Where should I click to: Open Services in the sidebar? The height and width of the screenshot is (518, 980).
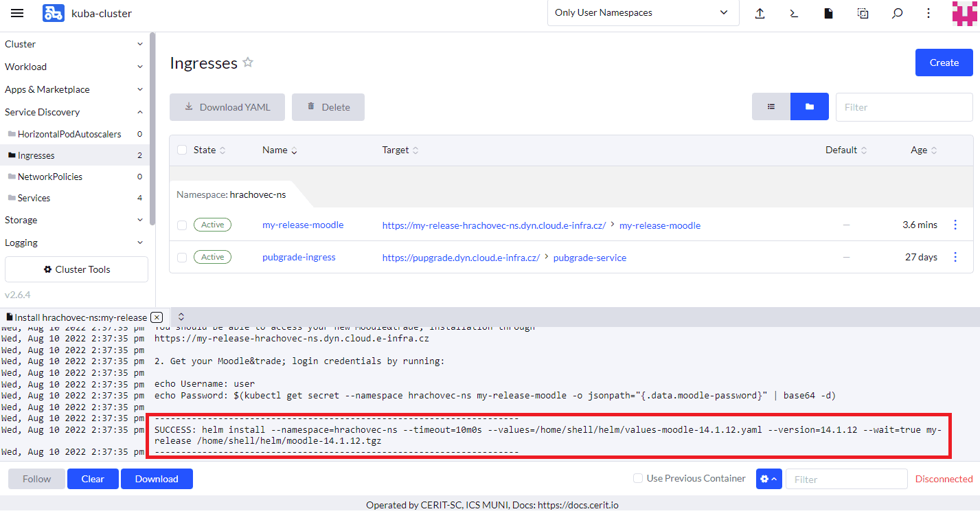tap(34, 198)
